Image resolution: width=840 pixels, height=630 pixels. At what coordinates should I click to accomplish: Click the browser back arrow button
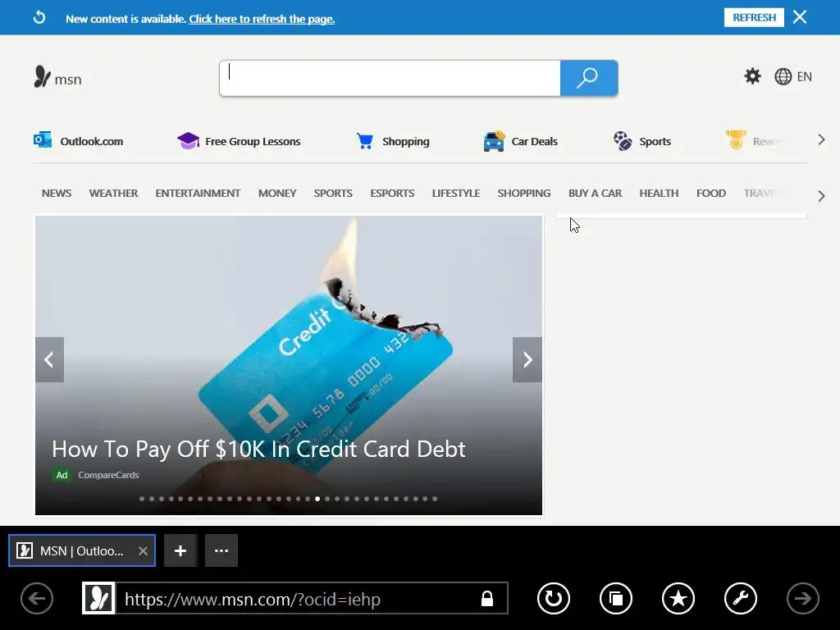[x=37, y=598]
